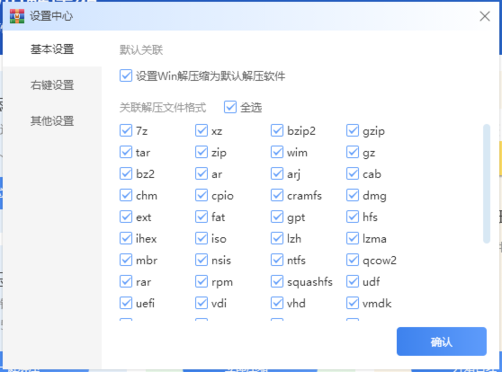
Task: Toggle the 7z format checkbox
Action: point(126,130)
